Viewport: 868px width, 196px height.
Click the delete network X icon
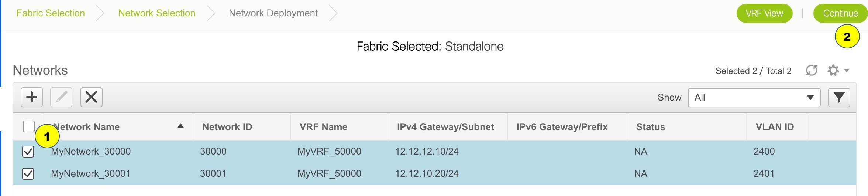tap(92, 97)
